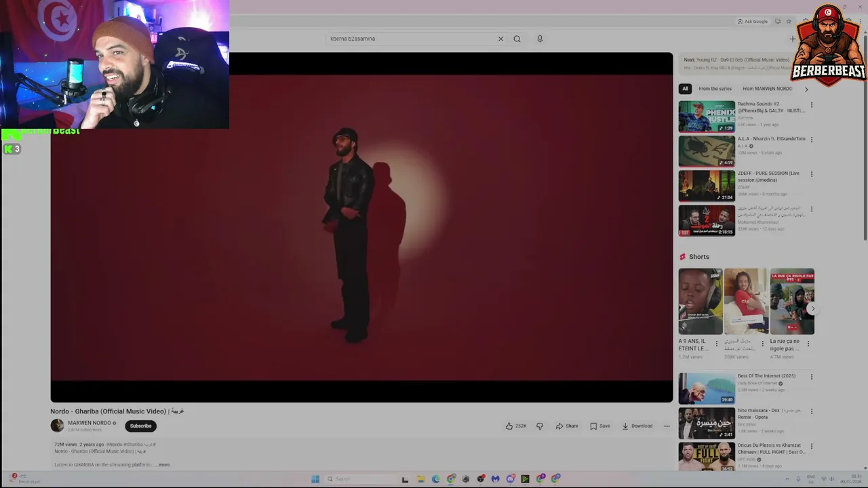Open the taskbar clock and date
868x488 pixels.
pyautogui.click(x=851, y=479)
